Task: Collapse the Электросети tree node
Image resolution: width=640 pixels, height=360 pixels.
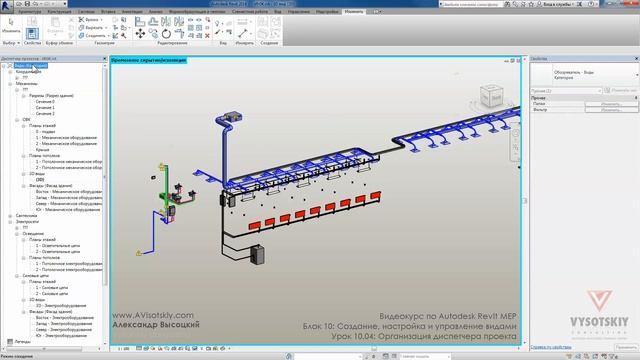Action: (10, 222)
